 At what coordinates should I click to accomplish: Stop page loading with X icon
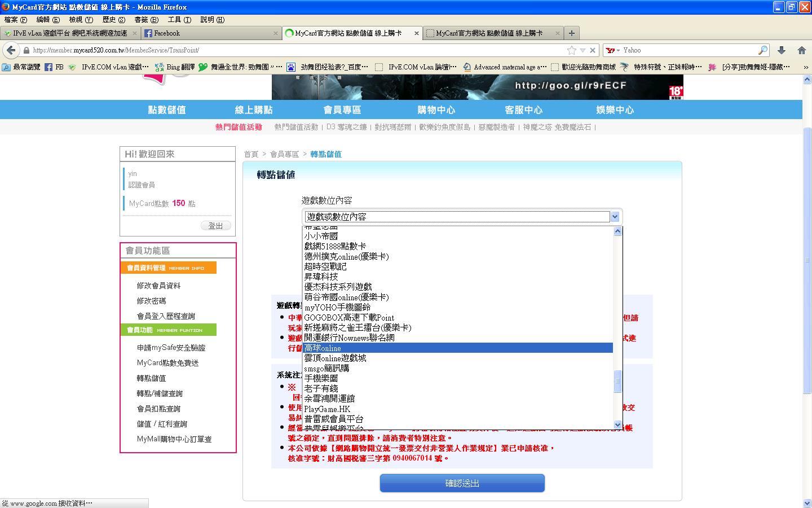(x=593, y=50)
